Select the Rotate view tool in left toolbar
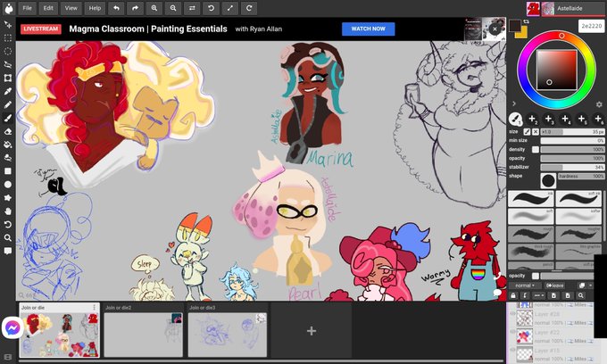 (x=8, y=224)
